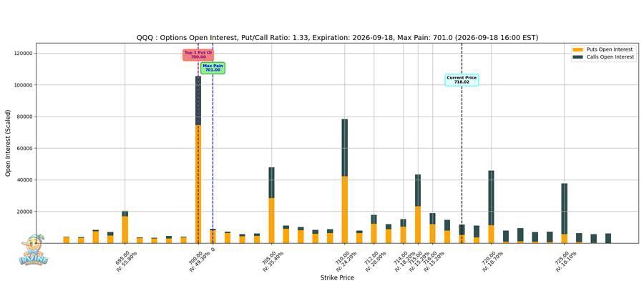Click the stacked bar at strike 725
The image size is (644, 286).
click(565, 213)
